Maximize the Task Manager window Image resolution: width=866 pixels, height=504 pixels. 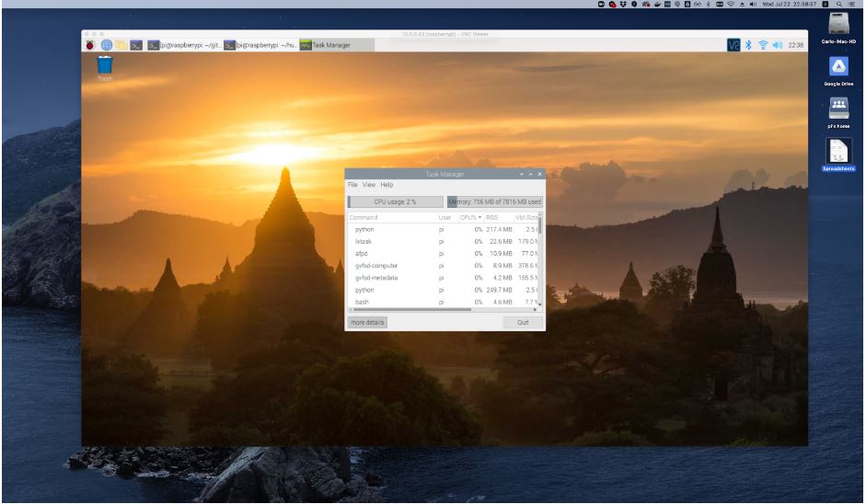tap(531, 175)
